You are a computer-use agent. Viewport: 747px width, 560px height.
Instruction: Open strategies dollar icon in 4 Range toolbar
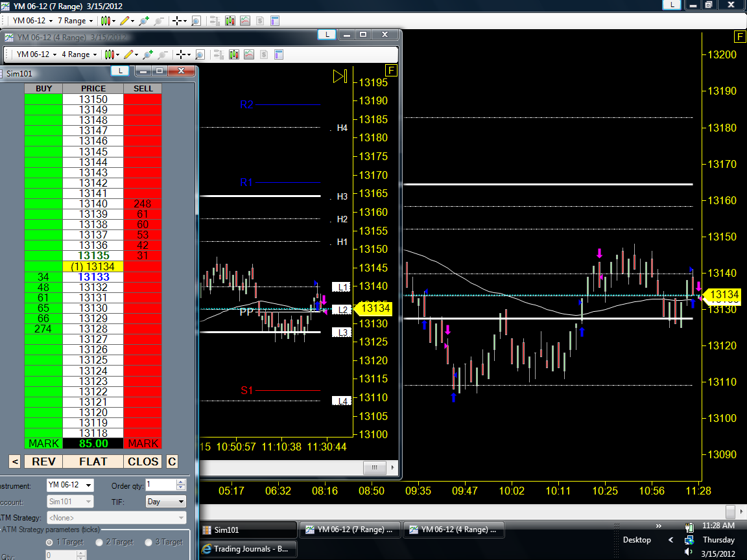click(263, 54)
